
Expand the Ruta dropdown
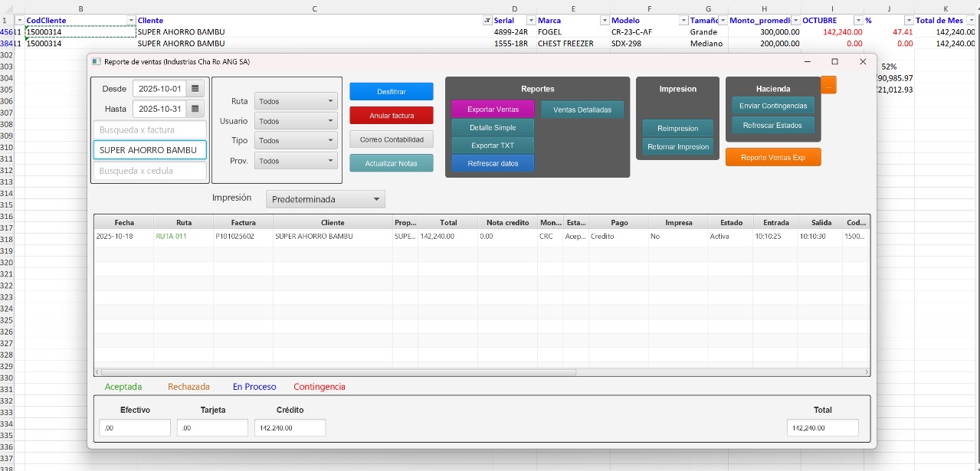pos(296,101)
